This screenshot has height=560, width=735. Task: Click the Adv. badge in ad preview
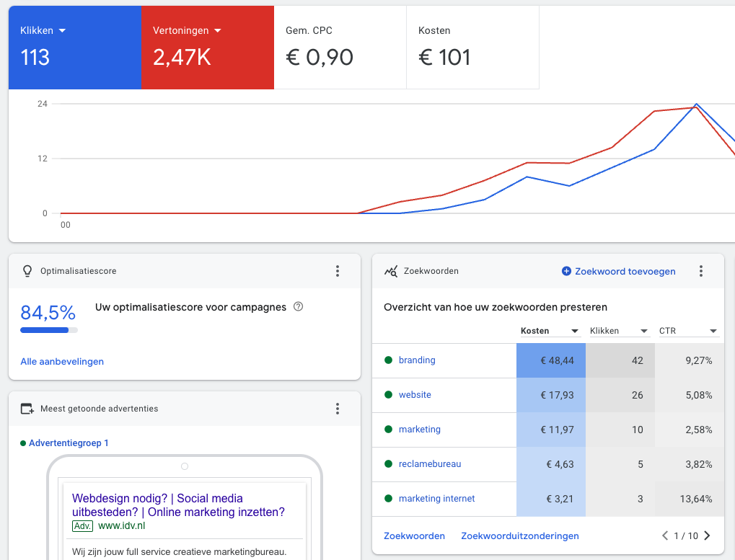(82, 526)
